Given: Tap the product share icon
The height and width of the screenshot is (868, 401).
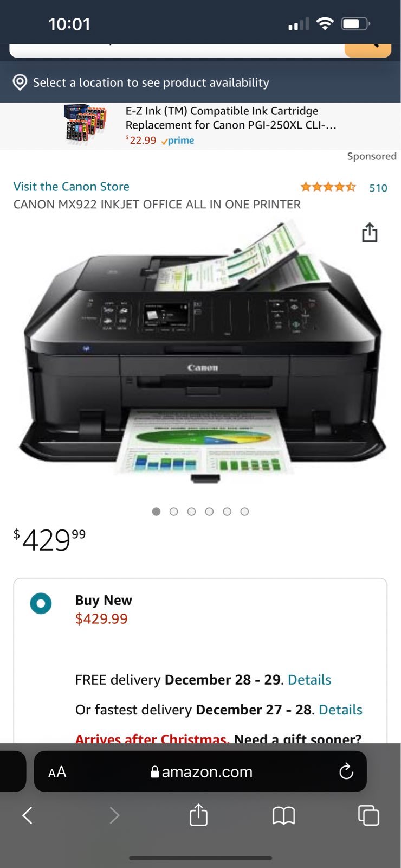Looking at the screenshot, I should pos(370,232).
